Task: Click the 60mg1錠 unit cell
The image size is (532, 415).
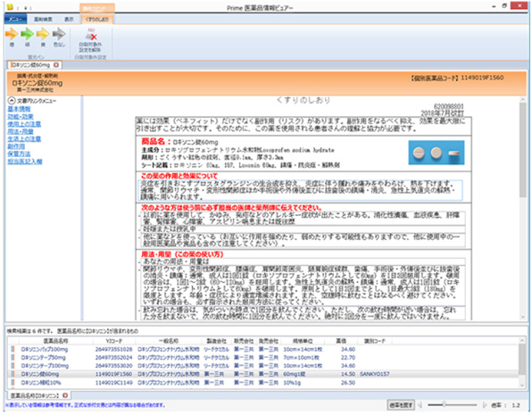Action: coord(295,374)
